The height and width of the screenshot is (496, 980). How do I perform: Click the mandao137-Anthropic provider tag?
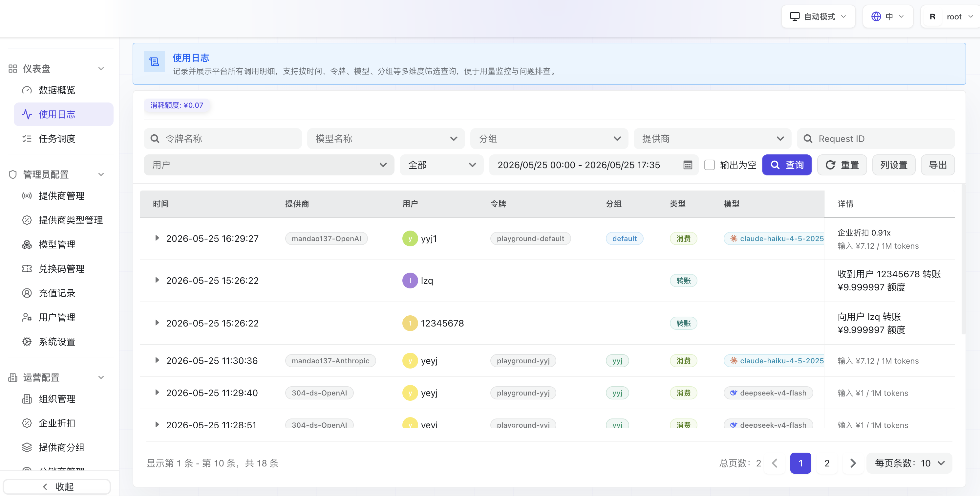(x=330, y=360)
